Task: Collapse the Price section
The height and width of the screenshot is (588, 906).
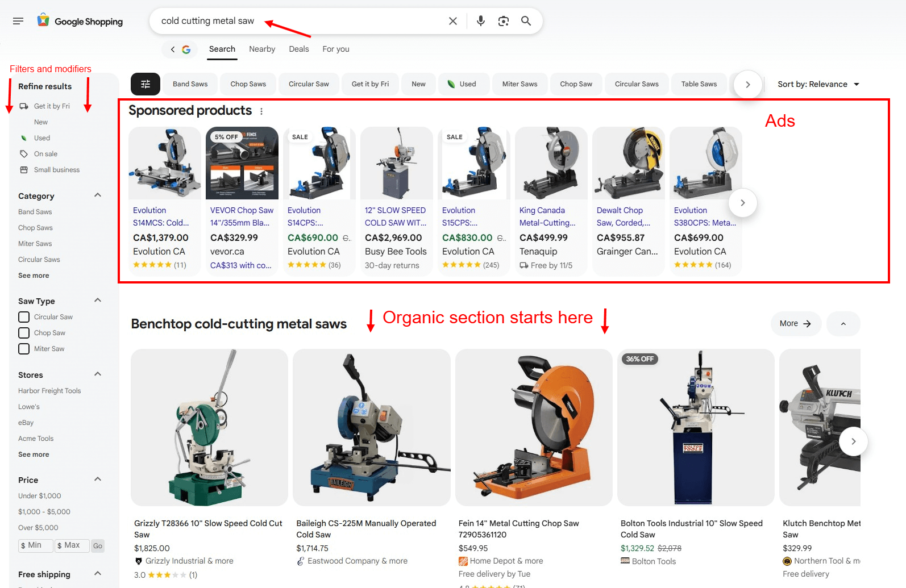Action: coord(98,479)
